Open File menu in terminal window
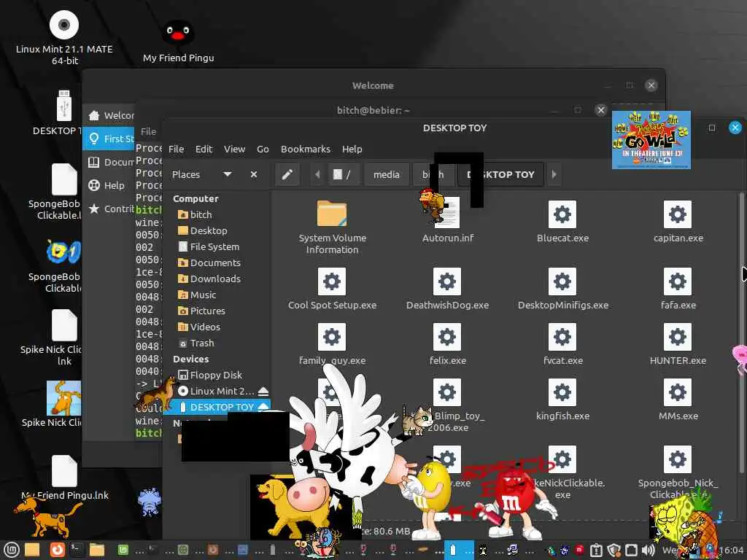747x560 pixels. (x=148, y=131)
